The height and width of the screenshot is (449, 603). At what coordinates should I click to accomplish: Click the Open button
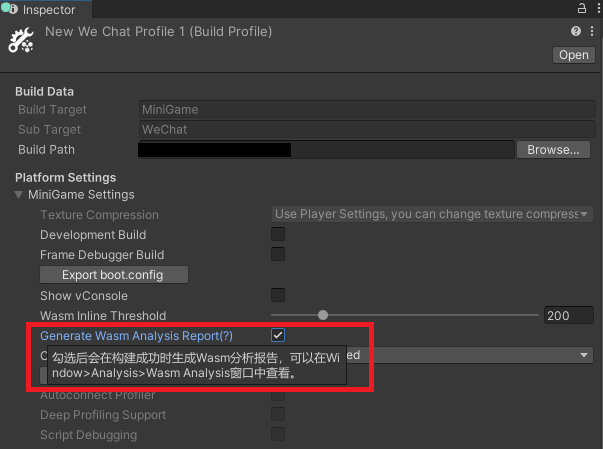[x=573, y=55]
